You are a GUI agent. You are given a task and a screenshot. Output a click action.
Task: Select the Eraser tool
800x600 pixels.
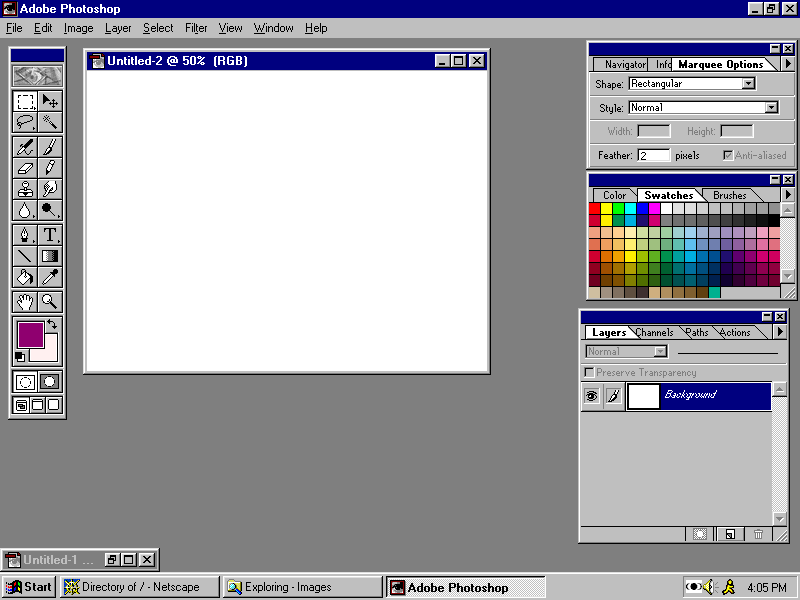(25, 168)
